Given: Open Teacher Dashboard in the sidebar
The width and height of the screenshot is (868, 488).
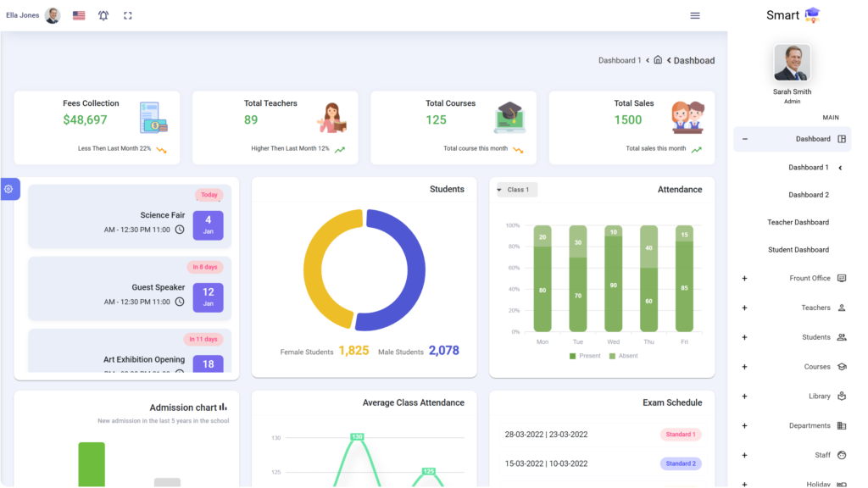Looking at the screenshot, I should pyautogui.click(x=798, y=222).
